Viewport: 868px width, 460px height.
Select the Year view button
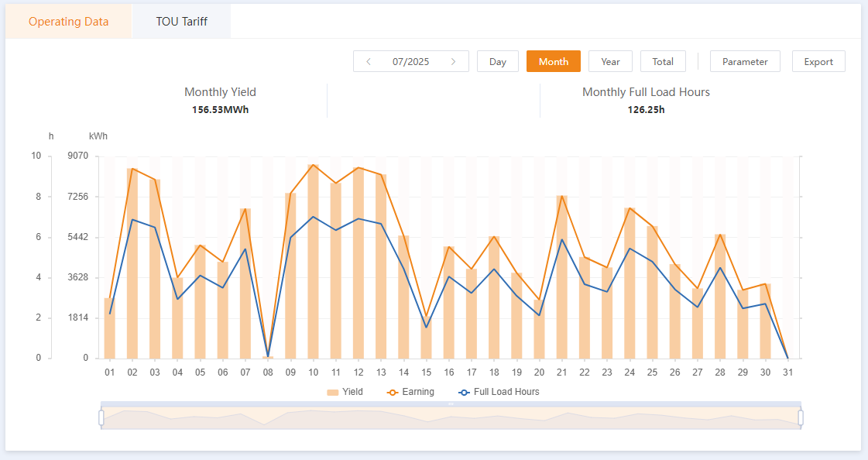[x=610, y=62]
